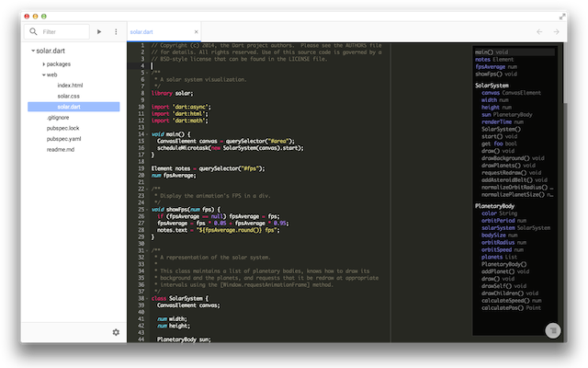Navigate forward with the right arrow
The image size is (588, 368).
557,32
